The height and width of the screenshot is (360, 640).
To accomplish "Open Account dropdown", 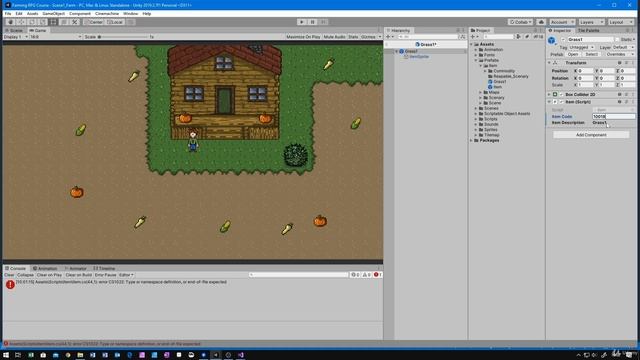I will (x=561, y=22).
